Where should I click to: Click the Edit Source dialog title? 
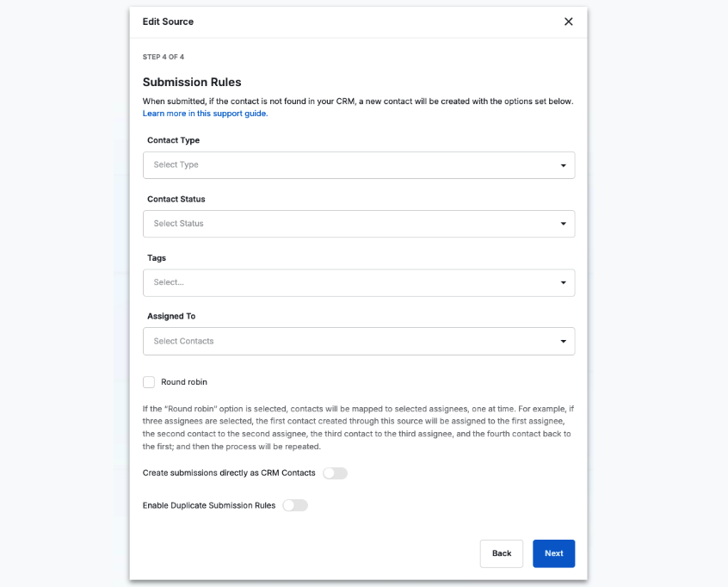(x=168, y=22)
